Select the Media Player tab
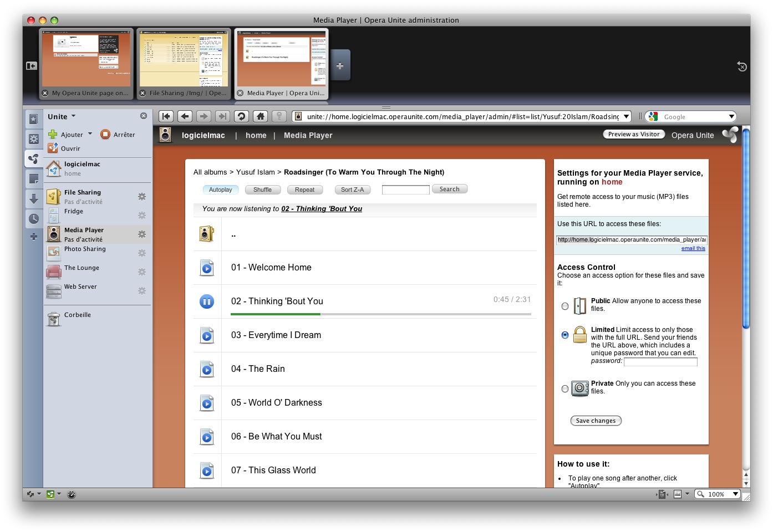Screen dimensions: 773x532 [282, 64]
